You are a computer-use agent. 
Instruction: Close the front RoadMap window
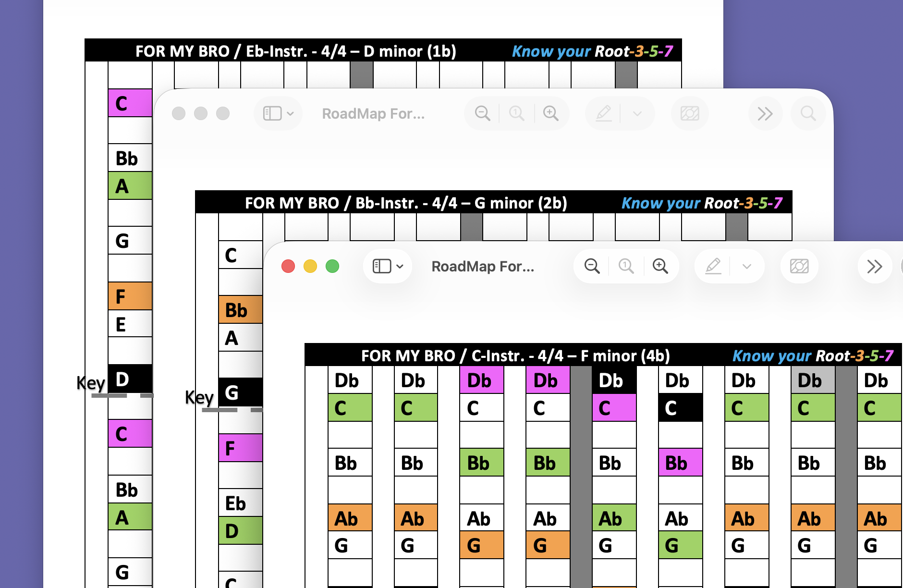click(288, 266)
